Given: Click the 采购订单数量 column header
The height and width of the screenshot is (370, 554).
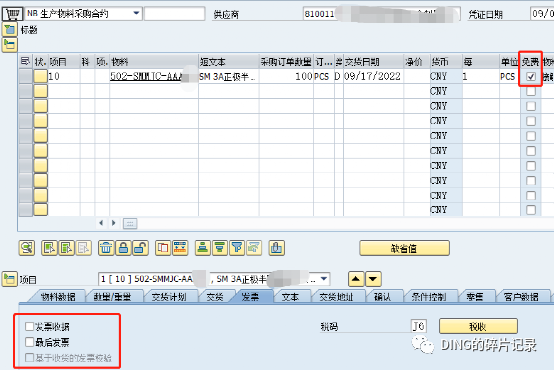Looking at the screenshot, I should click(x=286, y=62).
